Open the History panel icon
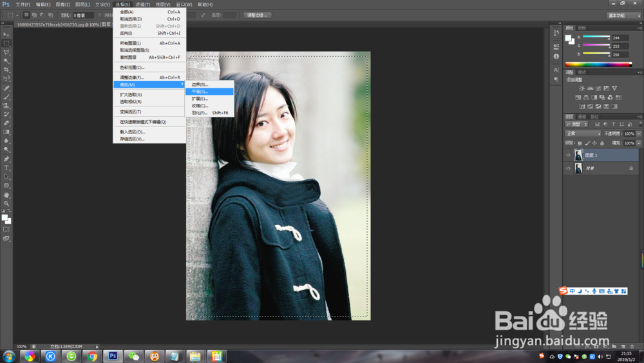This screenshot has height=363, width=644. coord(556,34)
